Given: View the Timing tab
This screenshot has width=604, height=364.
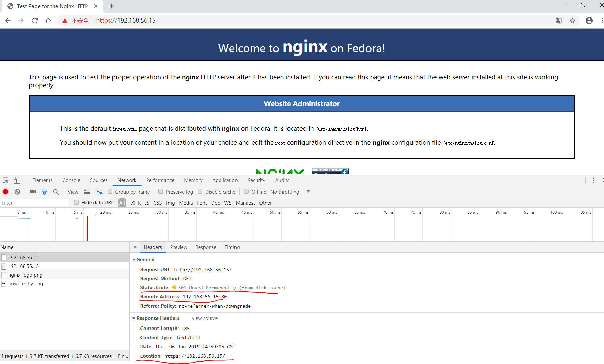Looking at the screenshot, I should click(x=232, y=247).
